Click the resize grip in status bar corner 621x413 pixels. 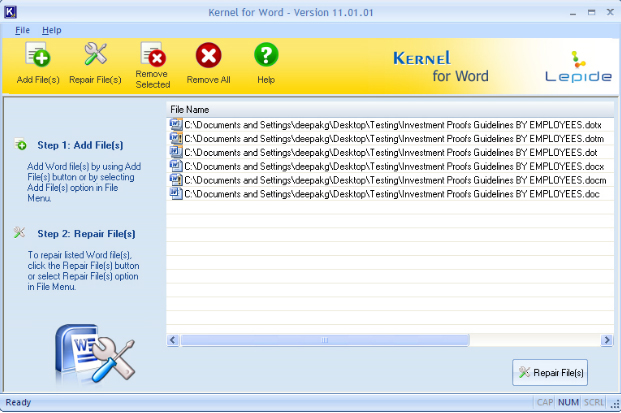click(615, 404)
